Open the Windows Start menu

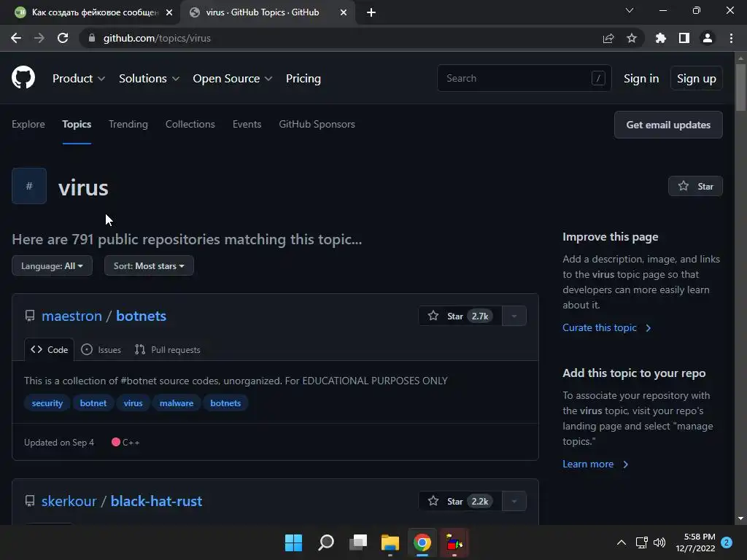pyautogui.click(x=293, y=542)
